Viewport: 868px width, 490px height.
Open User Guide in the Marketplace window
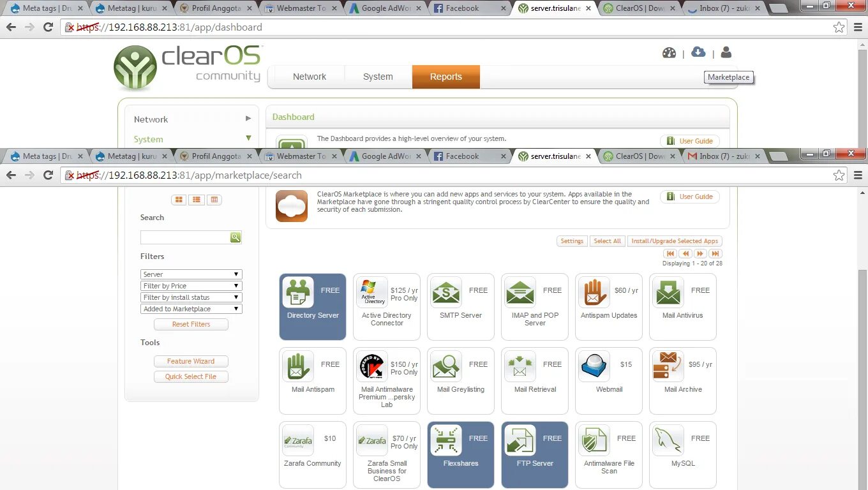[x=690, y=197]
